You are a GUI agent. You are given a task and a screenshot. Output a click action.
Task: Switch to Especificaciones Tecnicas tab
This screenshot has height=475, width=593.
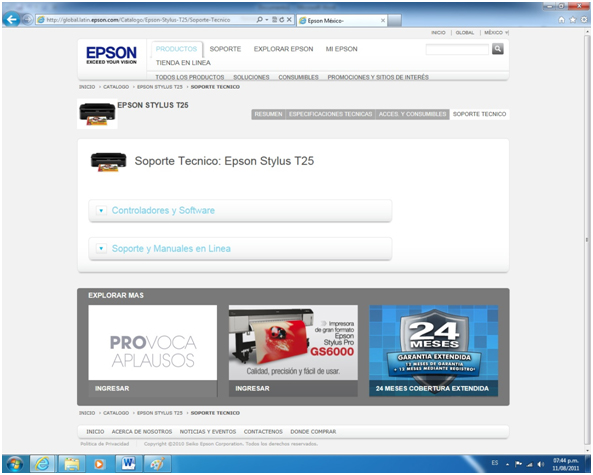click(x=330, y=114)
